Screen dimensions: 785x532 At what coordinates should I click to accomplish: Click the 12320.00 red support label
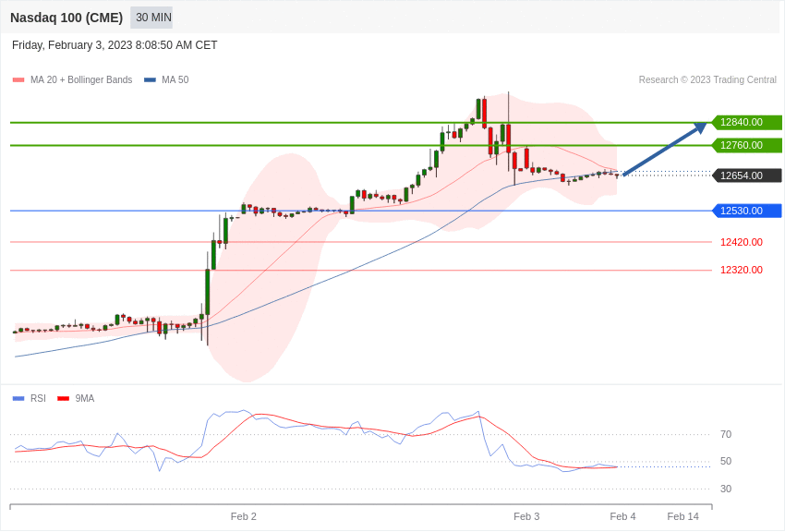[x=742, y=271]
